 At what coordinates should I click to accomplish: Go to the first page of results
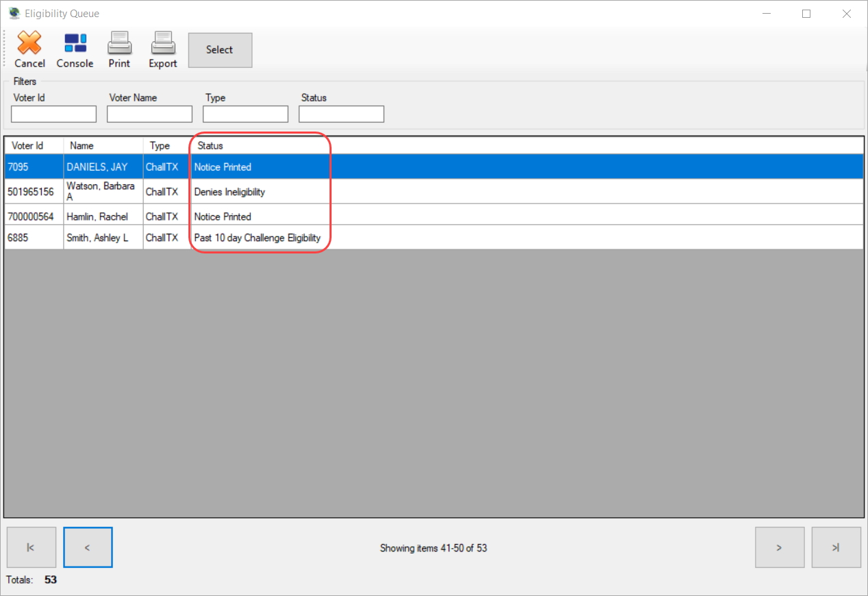pos(31,547)
